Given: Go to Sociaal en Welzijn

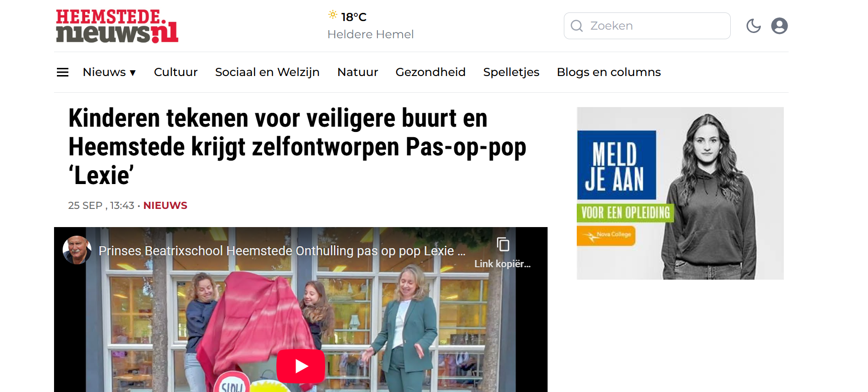Looking at the screenshot, I should pos(267,72).
